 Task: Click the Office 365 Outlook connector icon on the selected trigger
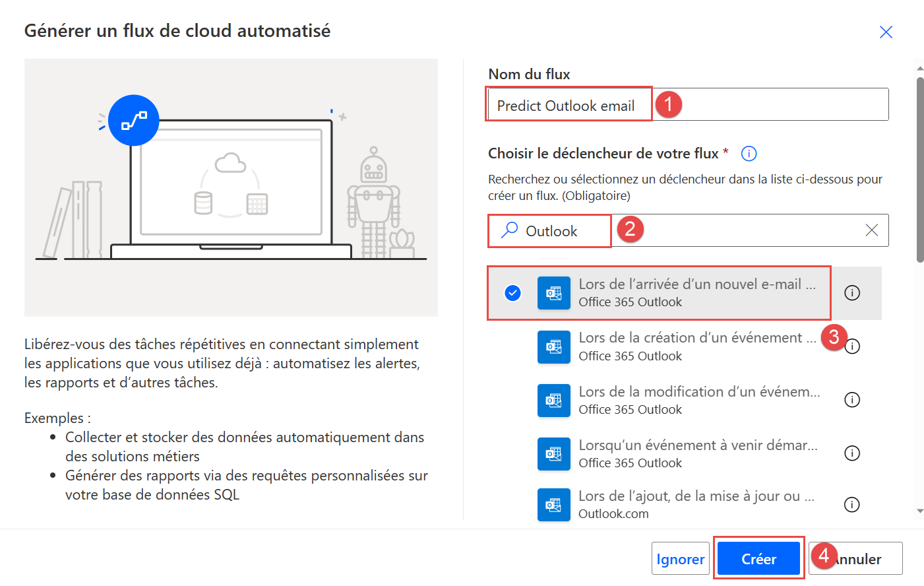coord(553,293)
